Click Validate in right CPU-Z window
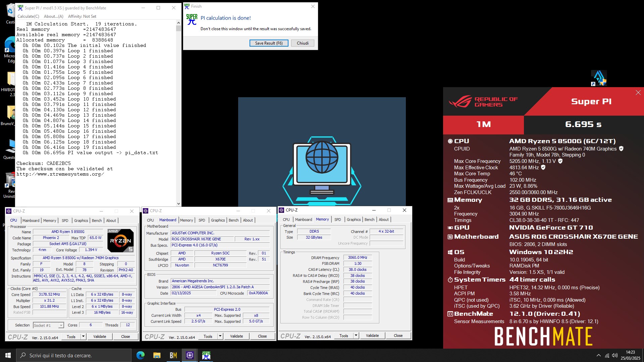Image resolution: width=644 pixels, height=362 pixels. [372, 336]
